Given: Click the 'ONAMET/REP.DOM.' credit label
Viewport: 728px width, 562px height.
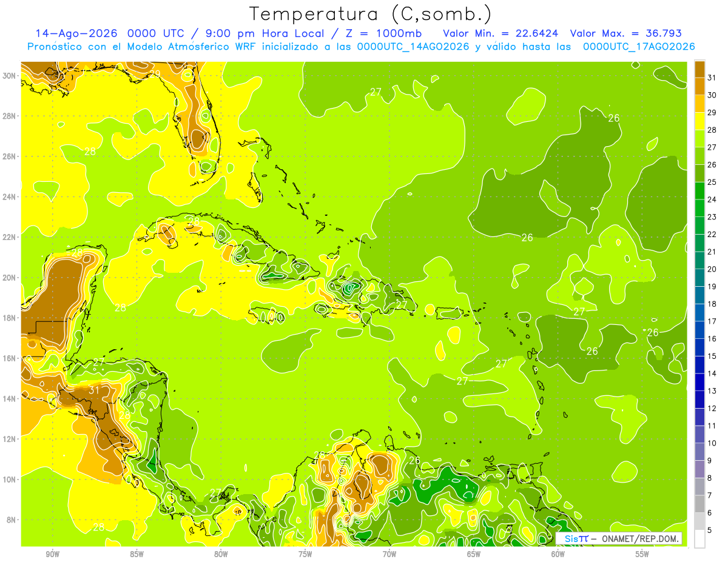Looking at the screenshot, I should 640,538.
